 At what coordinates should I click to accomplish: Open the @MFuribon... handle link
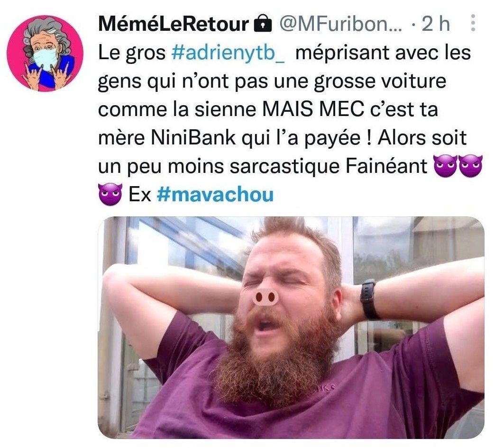[340, 24]
